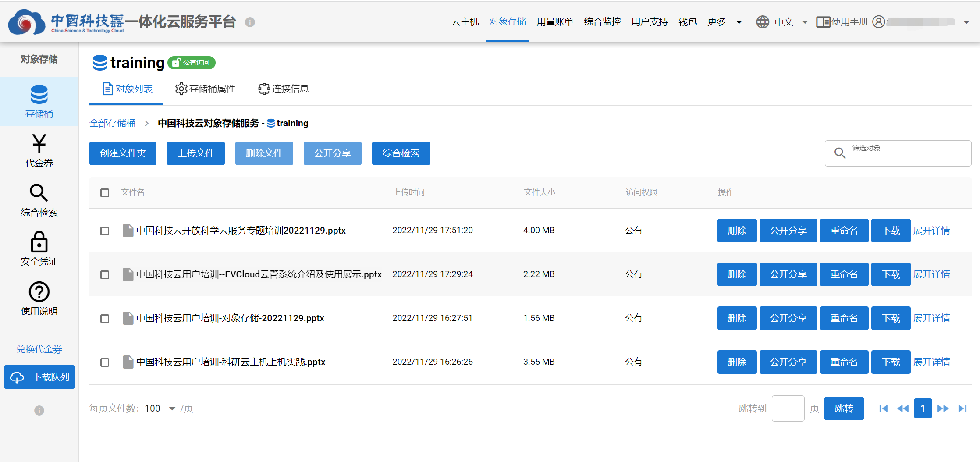This screenshot has height=462, width=980.
Task: Click the 上传文件 button
Action: 196,153
